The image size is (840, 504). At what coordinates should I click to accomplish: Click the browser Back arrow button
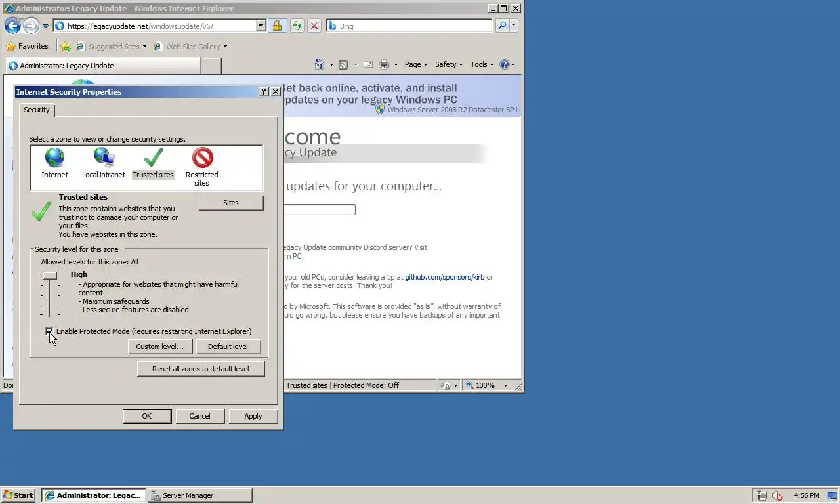coord(12,26)
